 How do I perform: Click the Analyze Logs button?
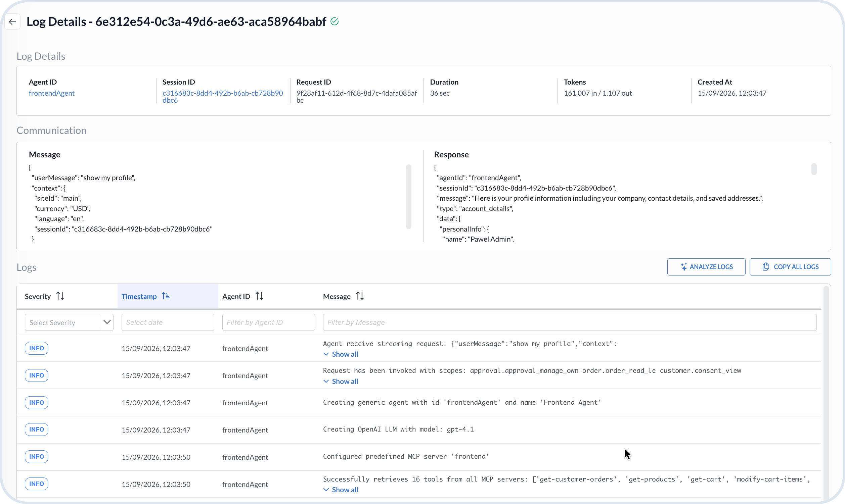[x=706, y=267]
